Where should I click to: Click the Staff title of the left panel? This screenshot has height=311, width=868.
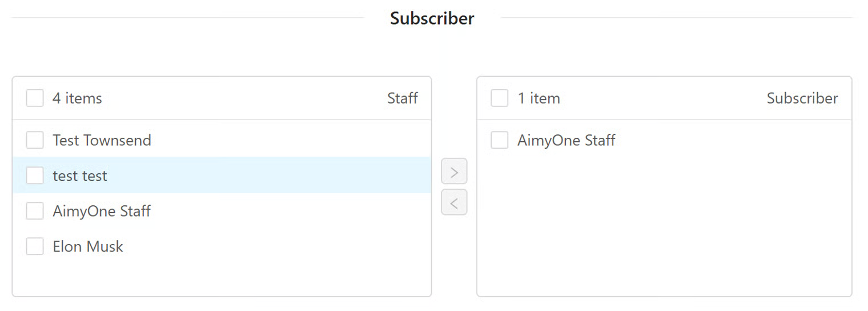[402, 98]
